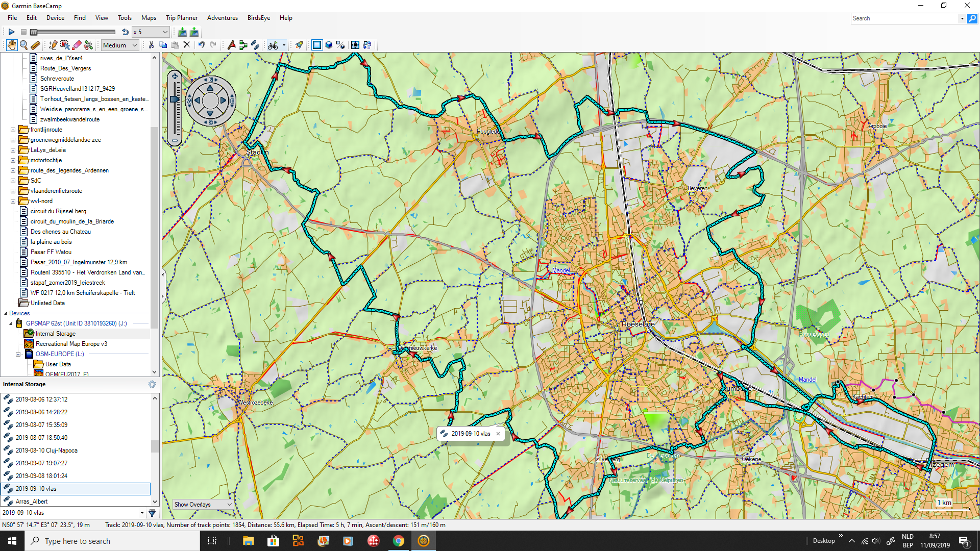Click the Search input field
The height and width of the screenshot is (551, 980).
905,18
